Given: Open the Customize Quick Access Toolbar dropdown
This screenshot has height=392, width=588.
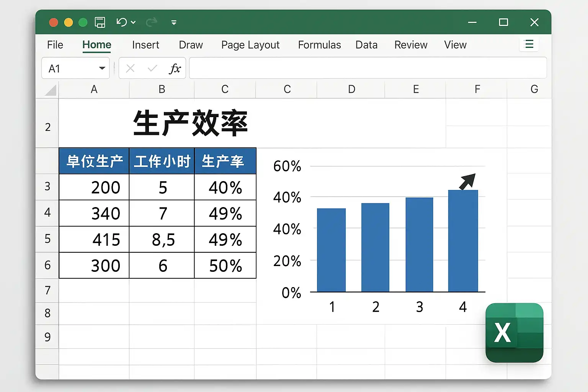Looking at the screenshot, I should coord(174,23).
